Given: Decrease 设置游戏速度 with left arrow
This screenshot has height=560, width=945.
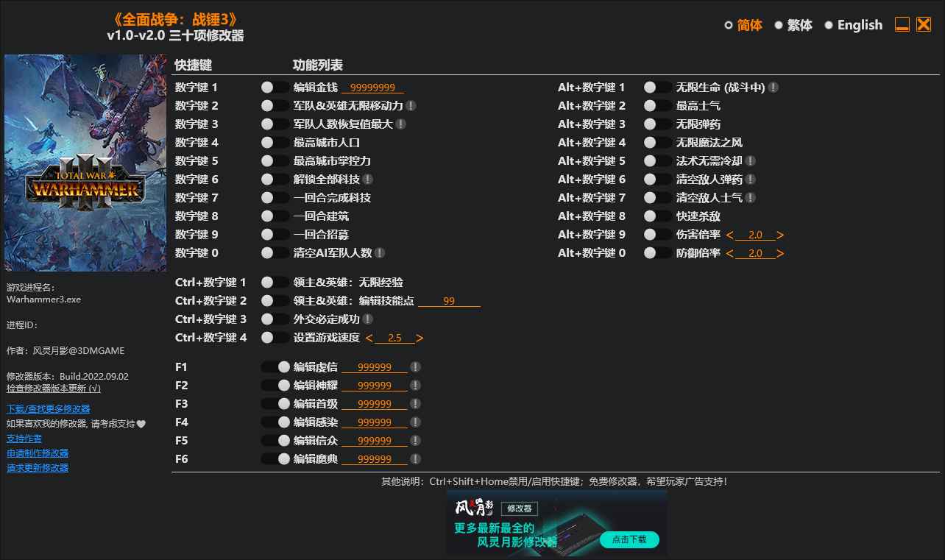Looking at the screenshot, I should coord(369,339).
